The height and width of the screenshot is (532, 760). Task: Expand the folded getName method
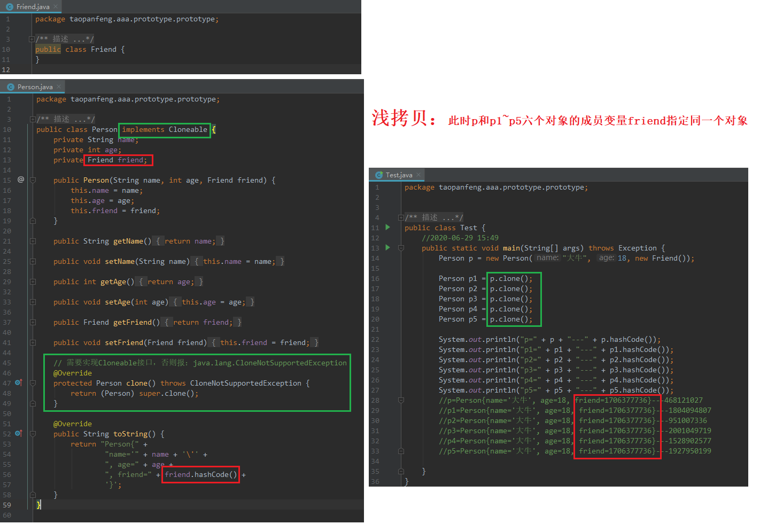click(33, 241)
